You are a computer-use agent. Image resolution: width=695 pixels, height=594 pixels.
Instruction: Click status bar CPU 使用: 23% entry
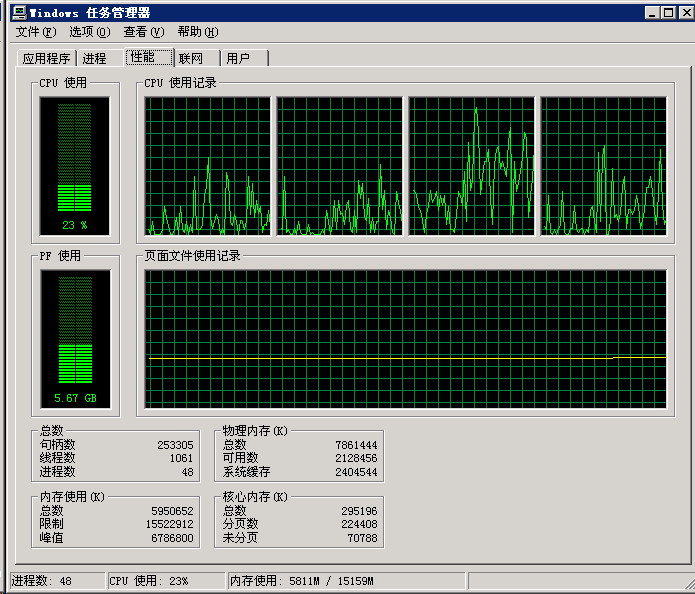167,581
